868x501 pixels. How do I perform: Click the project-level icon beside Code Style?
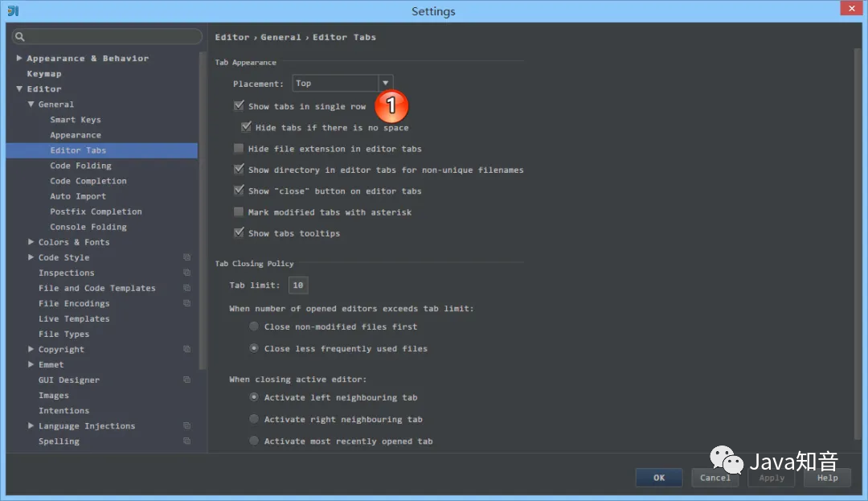tap(186, 257)
